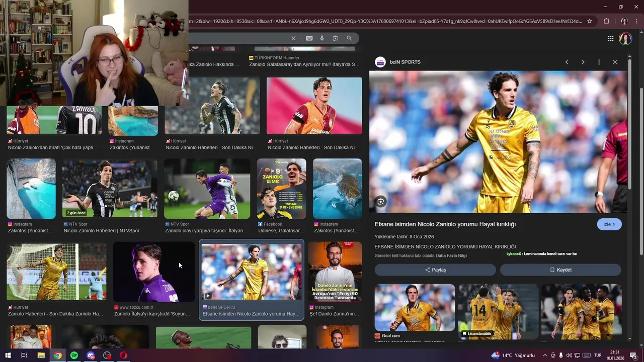Open Opera browser from the taskbar
The width and height of the screenshot is (644, 362).
coord(123,355)
